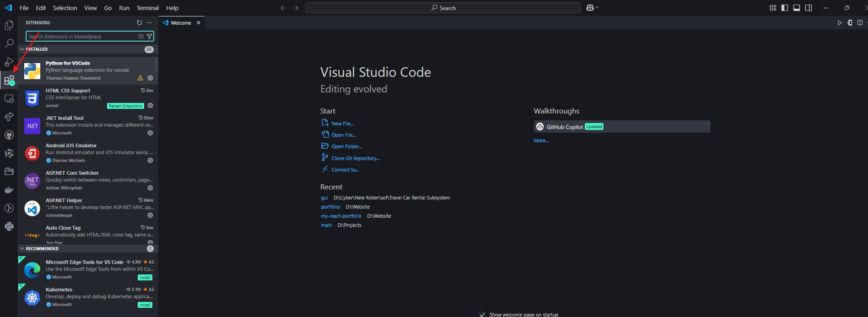
Task: Toggle Show welcome page on startup checkbox
Action: pyautogui.click(x=482, y=314)
